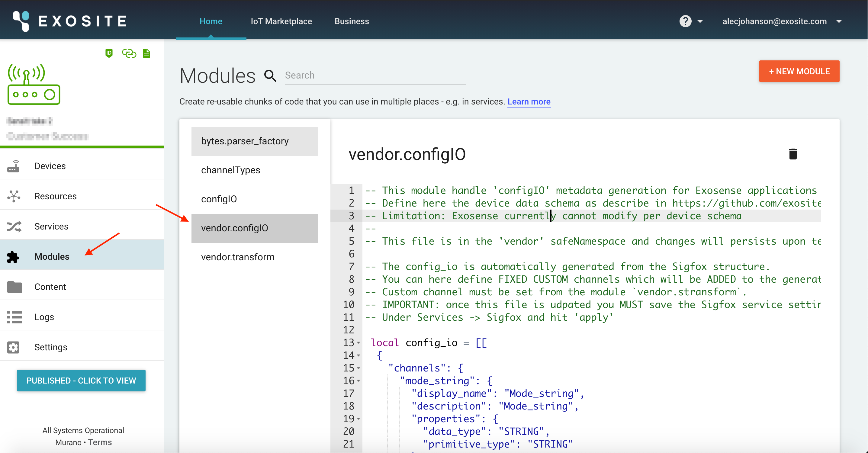Viewport: 868px width, 453px height.
Task: Click 'All Systems Operational' status text
Action: pyautogui.click(x=83, y=430)
